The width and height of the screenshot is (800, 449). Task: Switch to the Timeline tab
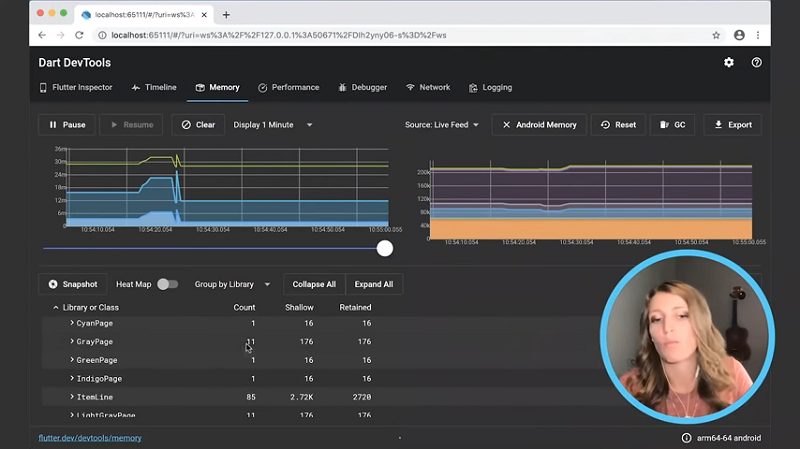click(x=154, y=87)
